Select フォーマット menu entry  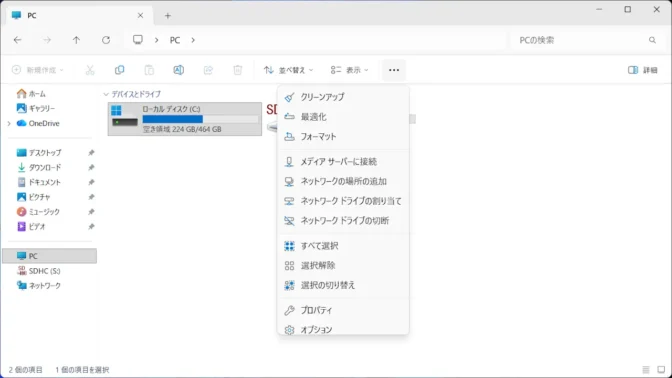(343, 136)
